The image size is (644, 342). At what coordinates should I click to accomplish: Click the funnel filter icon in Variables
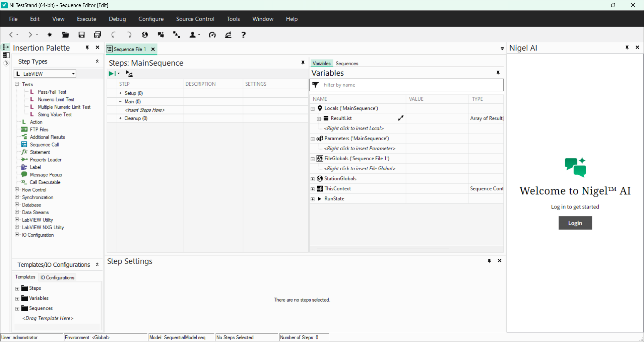click(x=315, y=85)
